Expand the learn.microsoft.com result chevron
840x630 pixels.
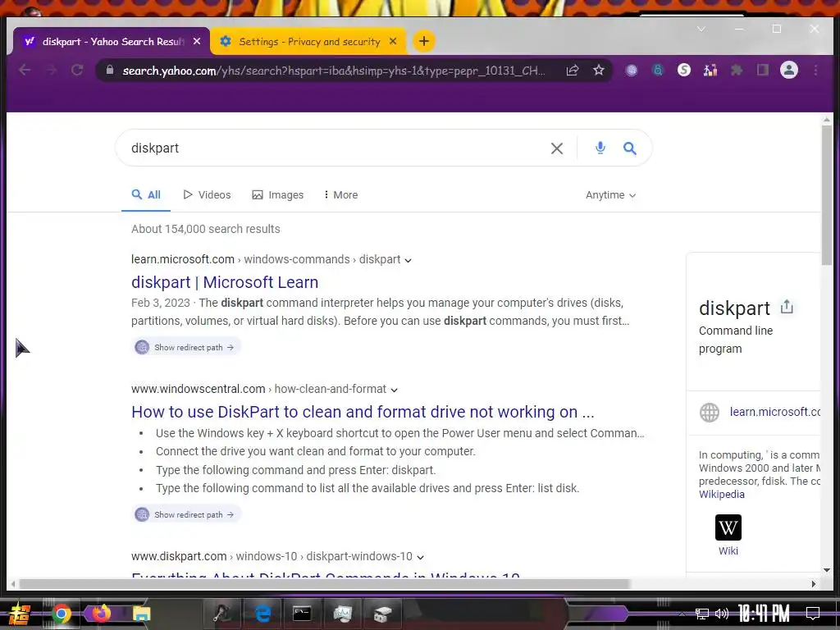pyautogui.click(x=409, y=260)
